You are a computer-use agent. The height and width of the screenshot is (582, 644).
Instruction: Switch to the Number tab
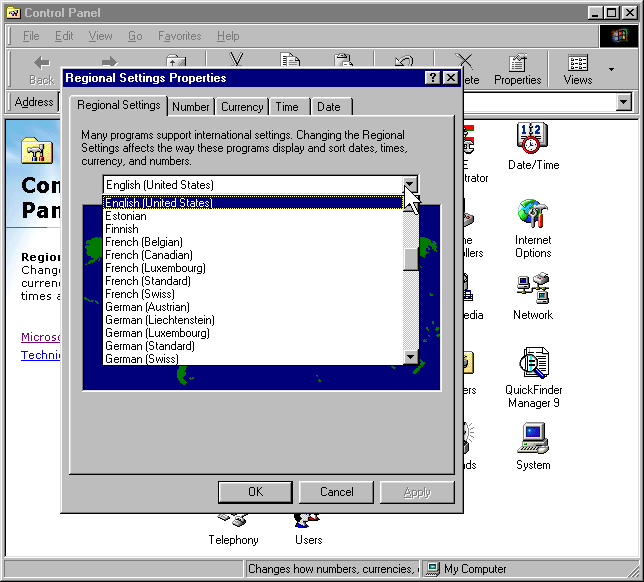point(190,107)
